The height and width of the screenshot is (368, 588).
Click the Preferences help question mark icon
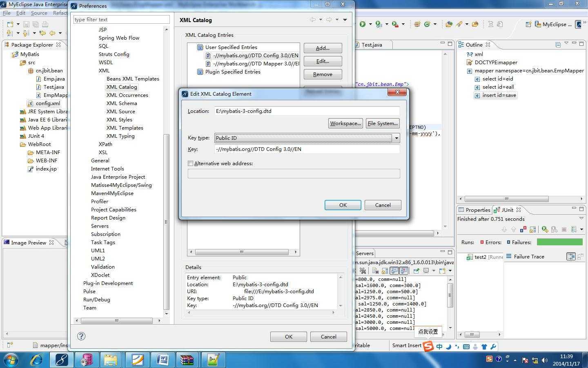pyautogui.click(x=81, y=336)
